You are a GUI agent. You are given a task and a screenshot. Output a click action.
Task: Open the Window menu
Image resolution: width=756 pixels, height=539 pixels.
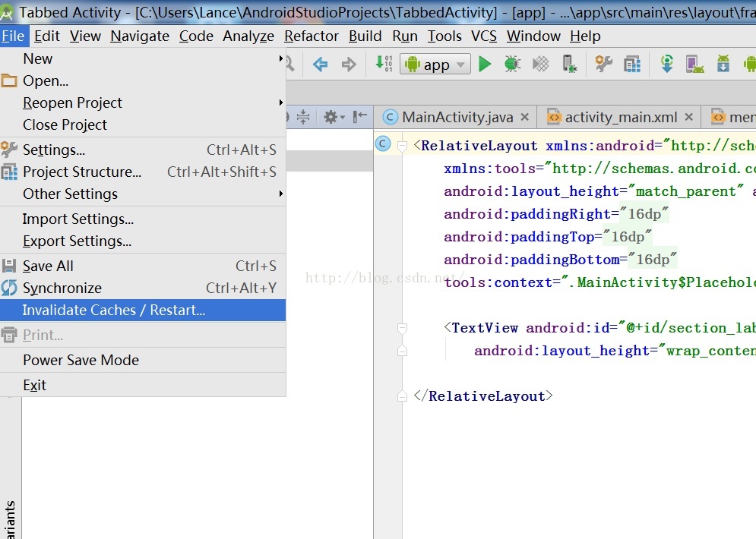click(533, 36)
